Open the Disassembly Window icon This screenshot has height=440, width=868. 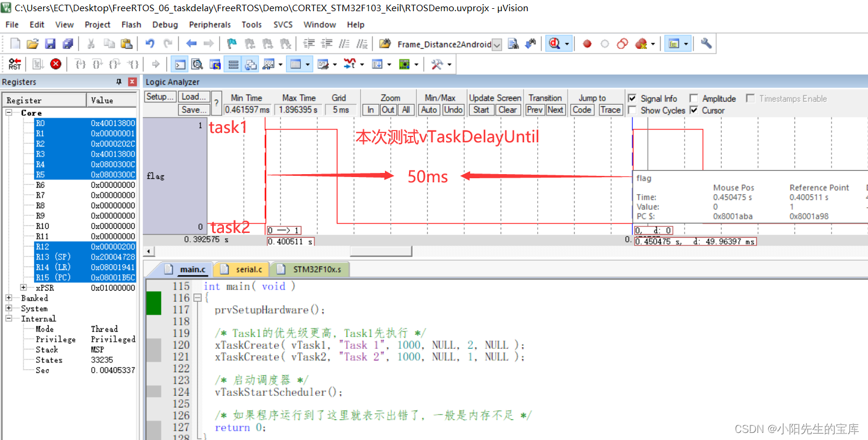pyautogui.click(x=197, y=64)
